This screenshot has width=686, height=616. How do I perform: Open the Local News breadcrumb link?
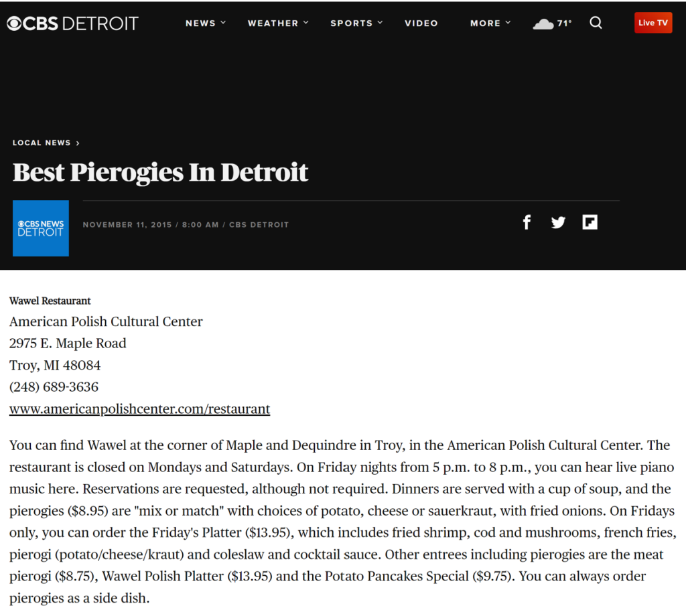[42, 143]
